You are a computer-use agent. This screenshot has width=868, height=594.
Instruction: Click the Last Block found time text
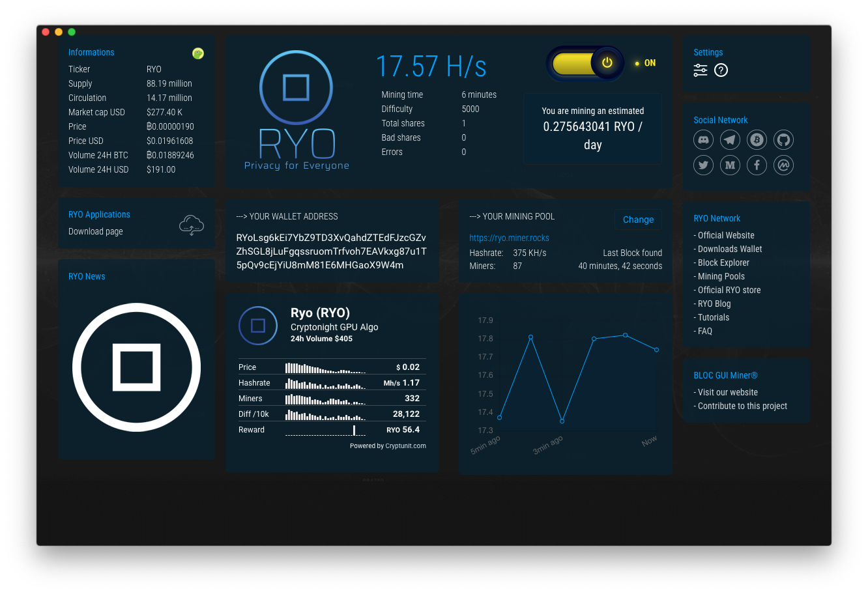(x=620, y=266)
